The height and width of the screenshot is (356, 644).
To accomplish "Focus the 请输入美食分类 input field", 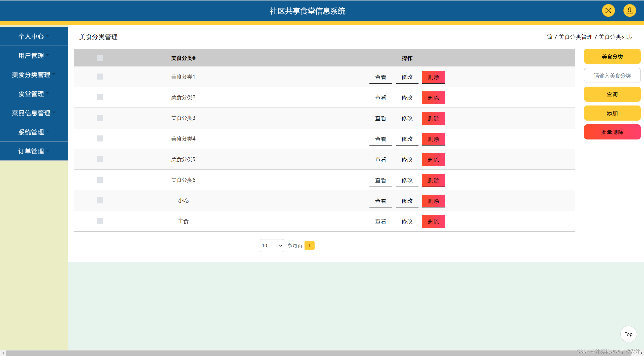I will (x=612, y=76).
